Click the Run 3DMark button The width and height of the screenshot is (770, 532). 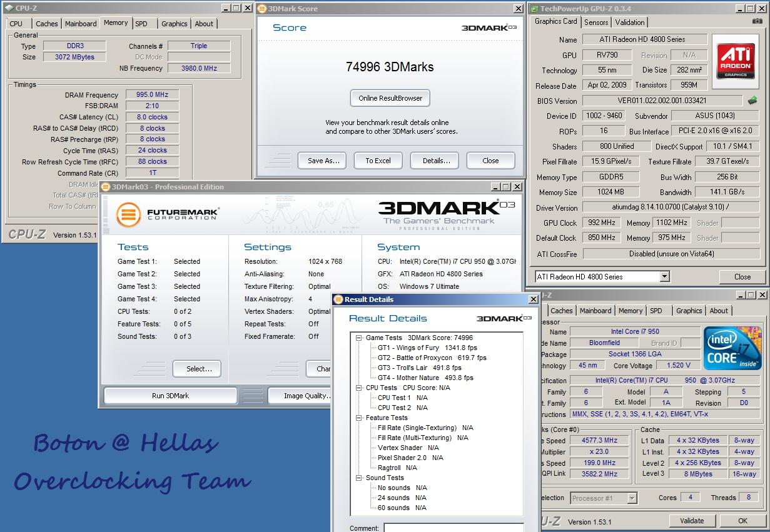click(170, 396)
